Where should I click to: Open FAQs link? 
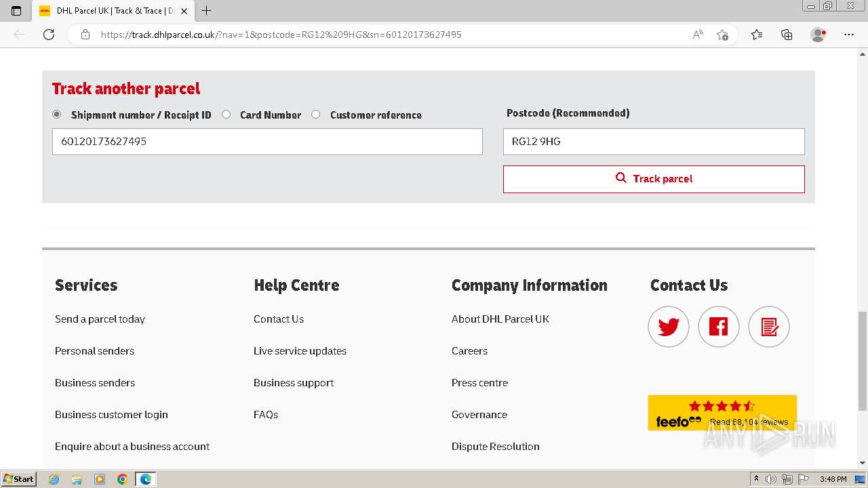tap(266, 415)
